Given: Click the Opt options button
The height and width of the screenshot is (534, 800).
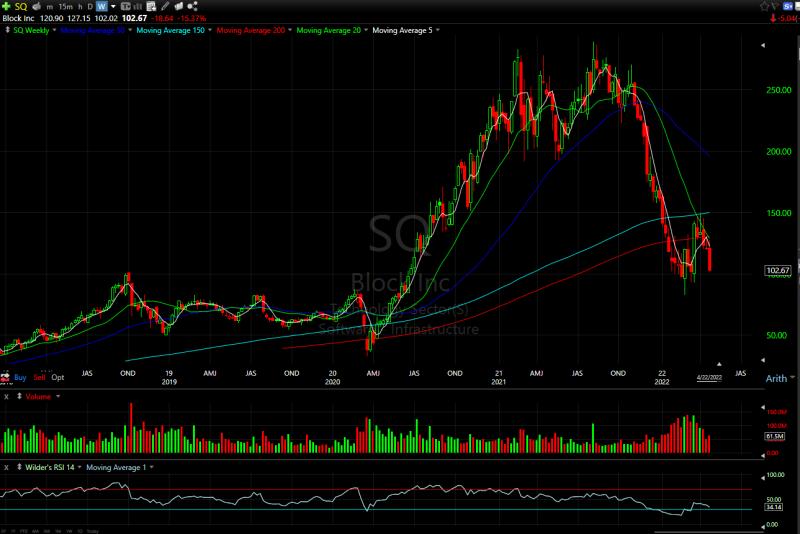Looking at the screenshot, I should point(58,377).
